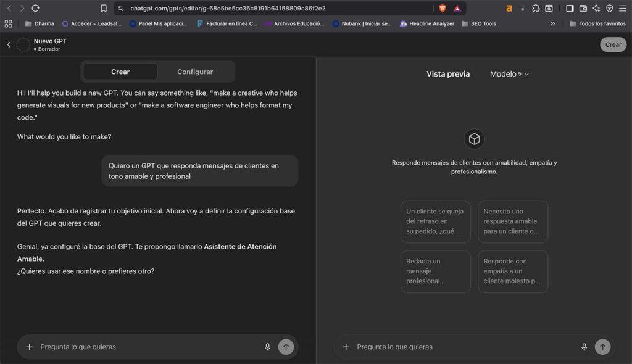Open the browser hamburger menu
This screenshot has width=632, height=364.
pos(623,8)
